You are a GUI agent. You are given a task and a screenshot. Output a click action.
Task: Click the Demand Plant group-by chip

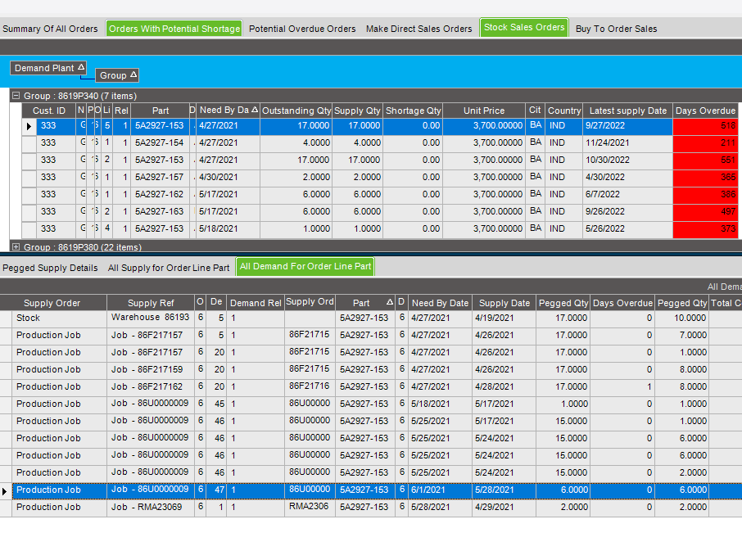(x=48, y=68)
